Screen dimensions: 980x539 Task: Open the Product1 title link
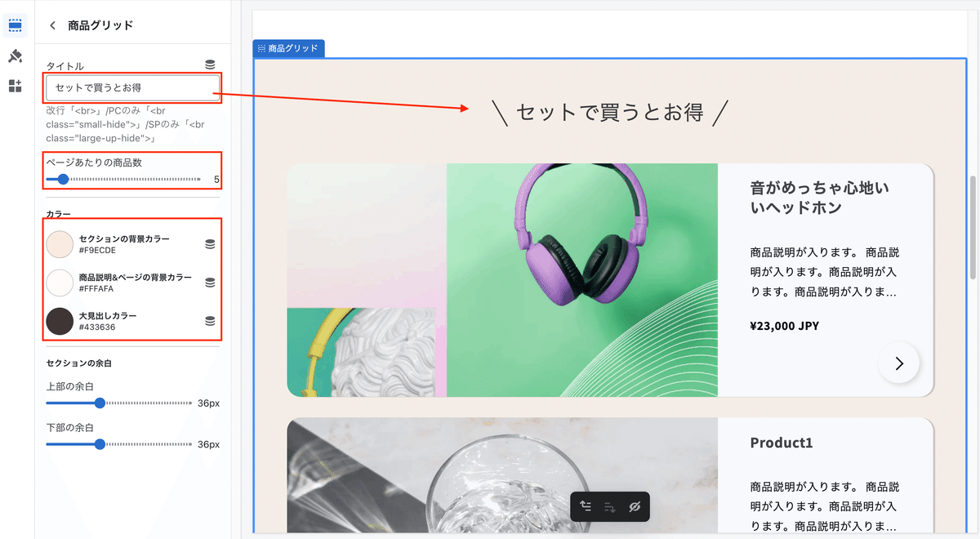(782, 443)
